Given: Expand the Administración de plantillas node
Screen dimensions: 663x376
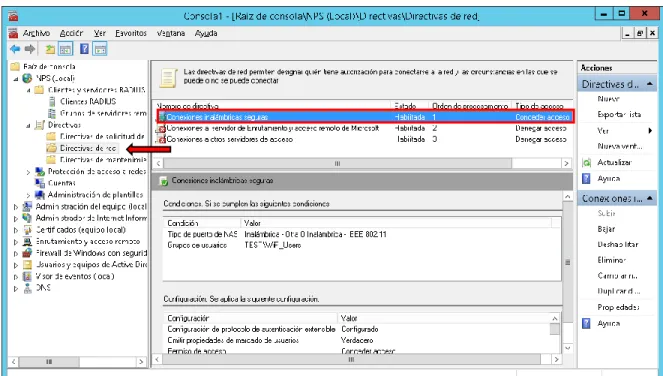Looking at the screenshot, I should pos(28,195).
